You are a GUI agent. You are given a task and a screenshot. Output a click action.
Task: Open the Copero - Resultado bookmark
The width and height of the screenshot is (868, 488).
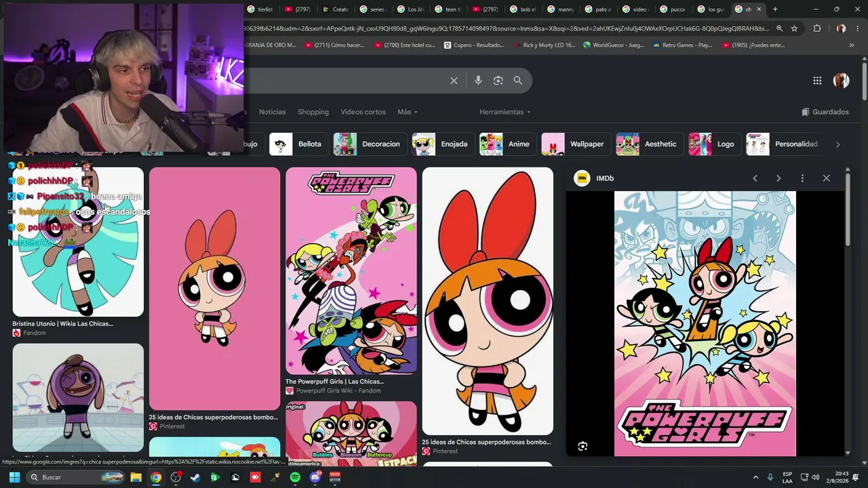(474, 45)
